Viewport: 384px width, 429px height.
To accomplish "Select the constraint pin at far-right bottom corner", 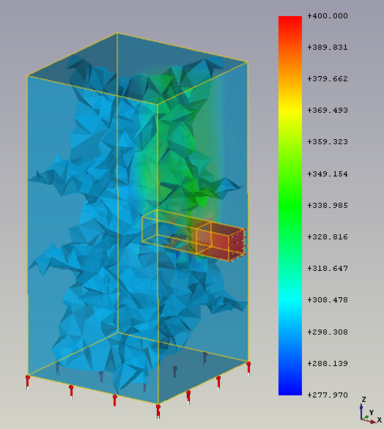I will pos(248,368).
